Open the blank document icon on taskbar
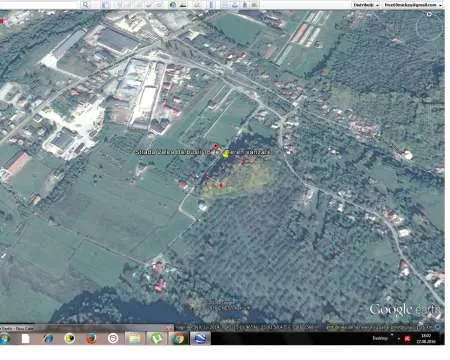This screenshot has width=450, height=360. [x=26, y=339]
